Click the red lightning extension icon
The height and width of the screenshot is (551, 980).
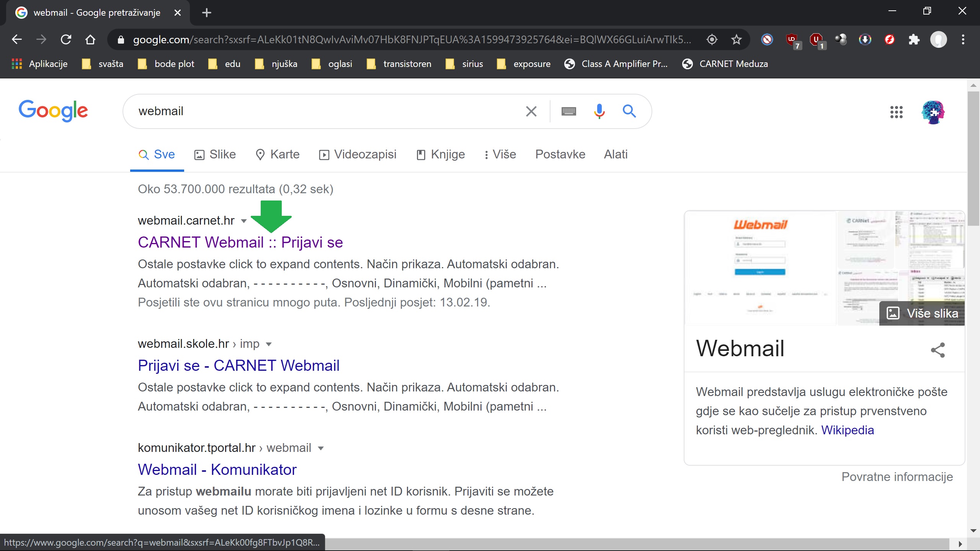pos(889,39)
